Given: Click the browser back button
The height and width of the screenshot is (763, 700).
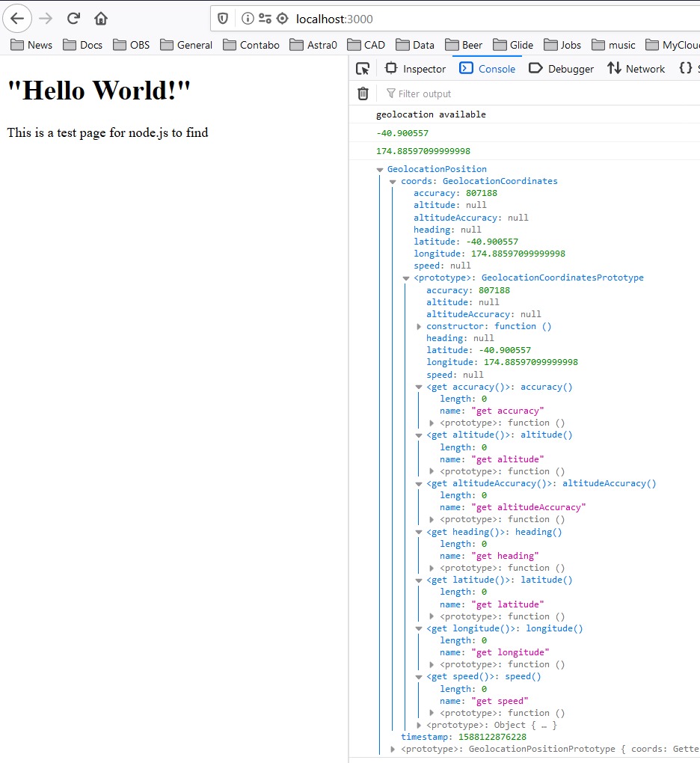Looking at the screenshot, I should [17, 19].
